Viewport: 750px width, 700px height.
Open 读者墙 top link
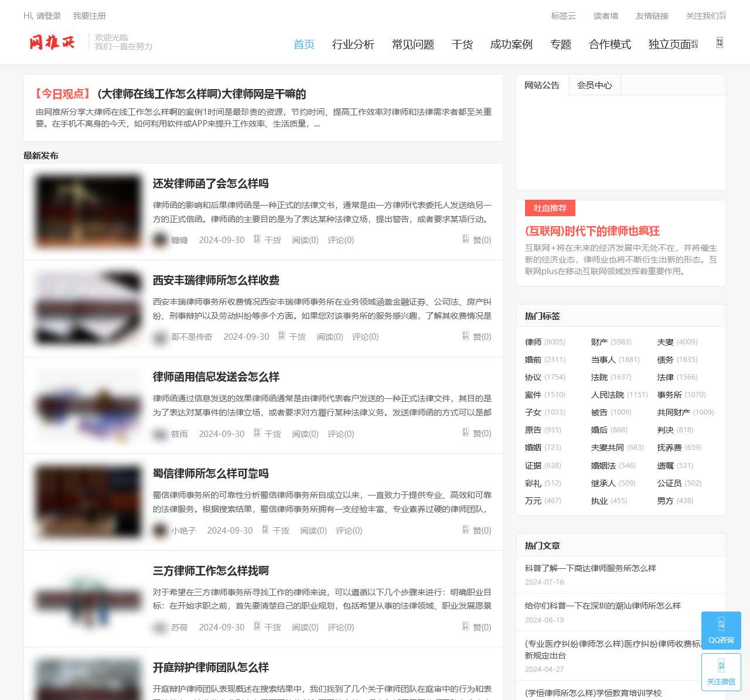point(606,16)
